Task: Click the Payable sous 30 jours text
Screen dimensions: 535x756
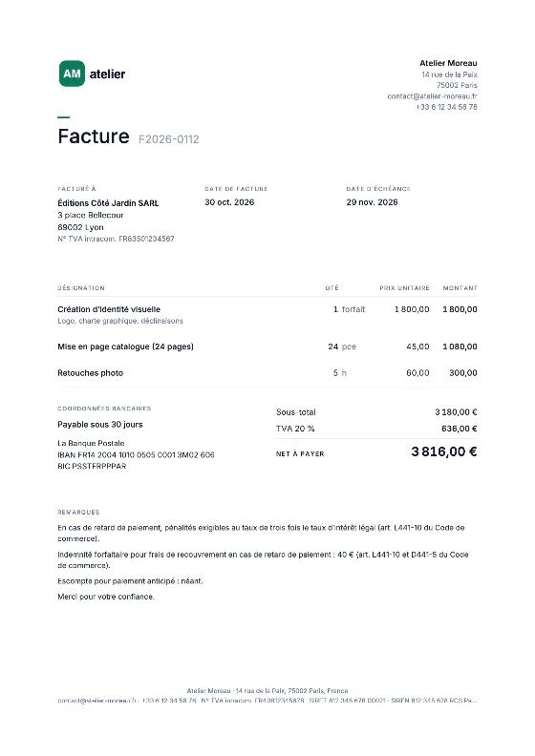Action: tap(100, 425)
